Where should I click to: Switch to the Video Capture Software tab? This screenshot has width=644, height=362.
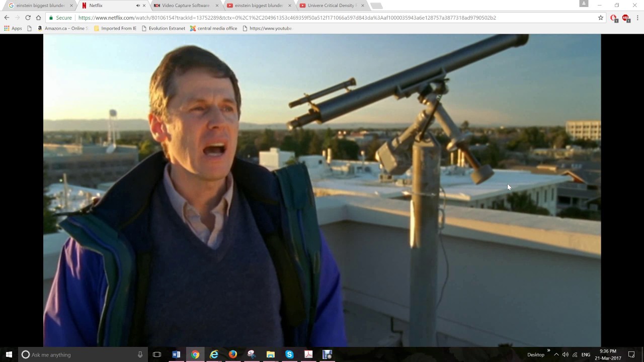click(x=184, y=6)
